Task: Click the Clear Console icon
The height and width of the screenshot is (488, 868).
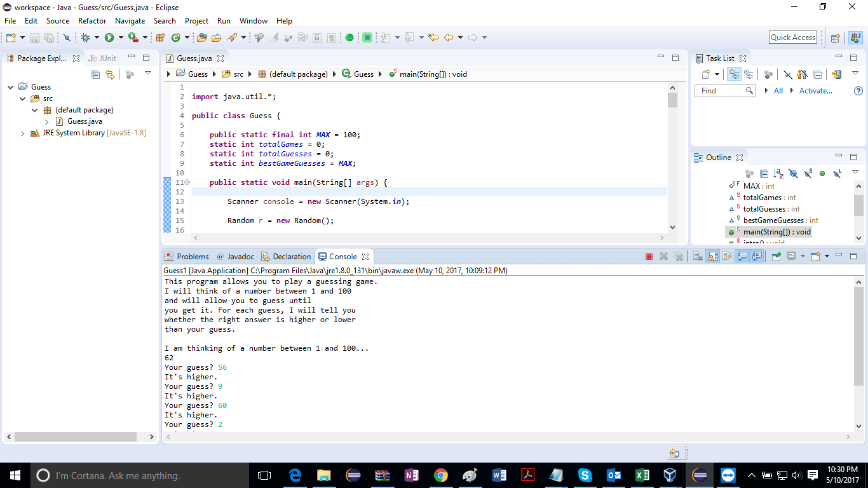Action: tap(697, 256)
